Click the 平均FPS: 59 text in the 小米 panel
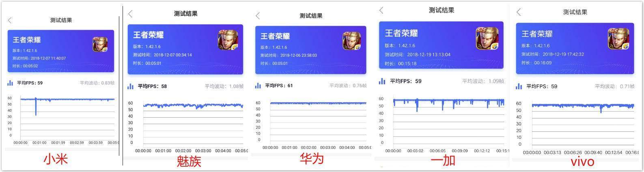This screenshot has height=172, width=644. pos(30,83)
